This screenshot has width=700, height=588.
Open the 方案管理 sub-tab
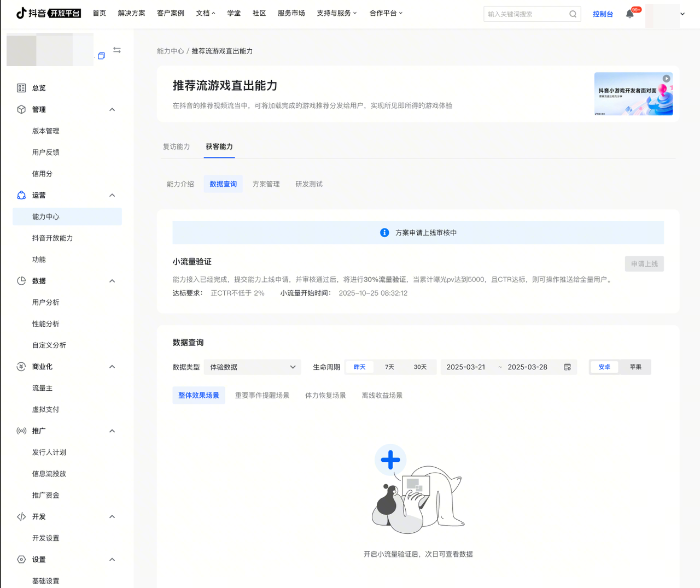(x=266, y=184)
